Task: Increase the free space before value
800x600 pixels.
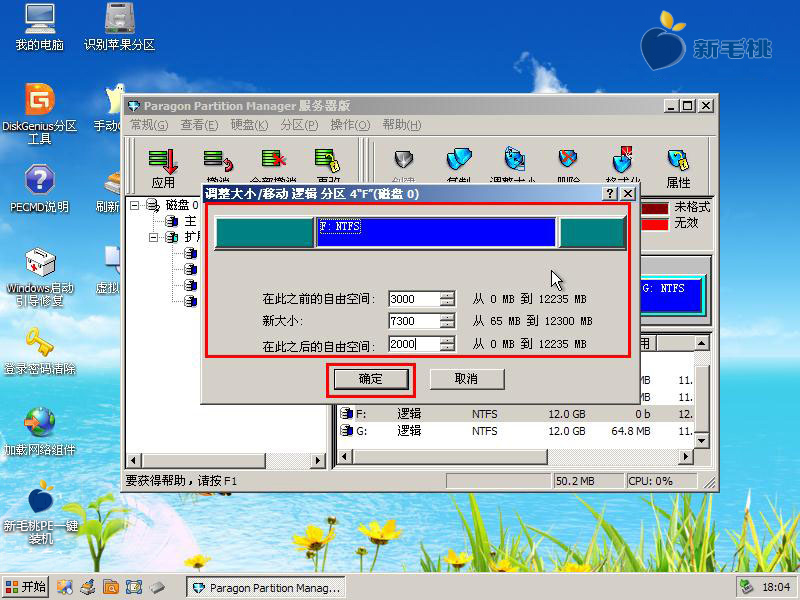Action: [447, 295]
